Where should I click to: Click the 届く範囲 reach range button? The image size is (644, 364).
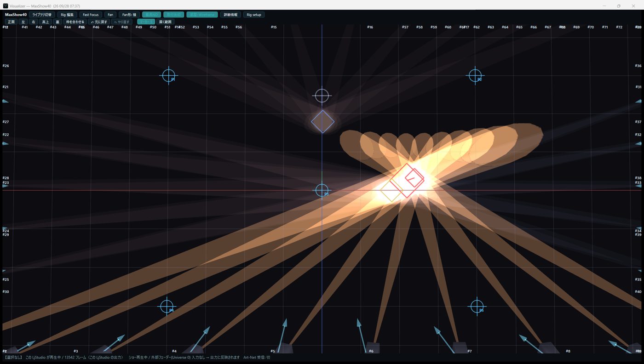[x=165, y=22]
